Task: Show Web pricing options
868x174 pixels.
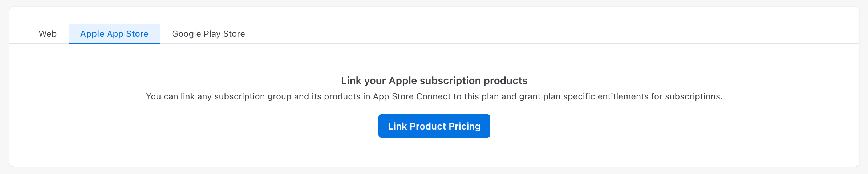Action: pos(48,34)
